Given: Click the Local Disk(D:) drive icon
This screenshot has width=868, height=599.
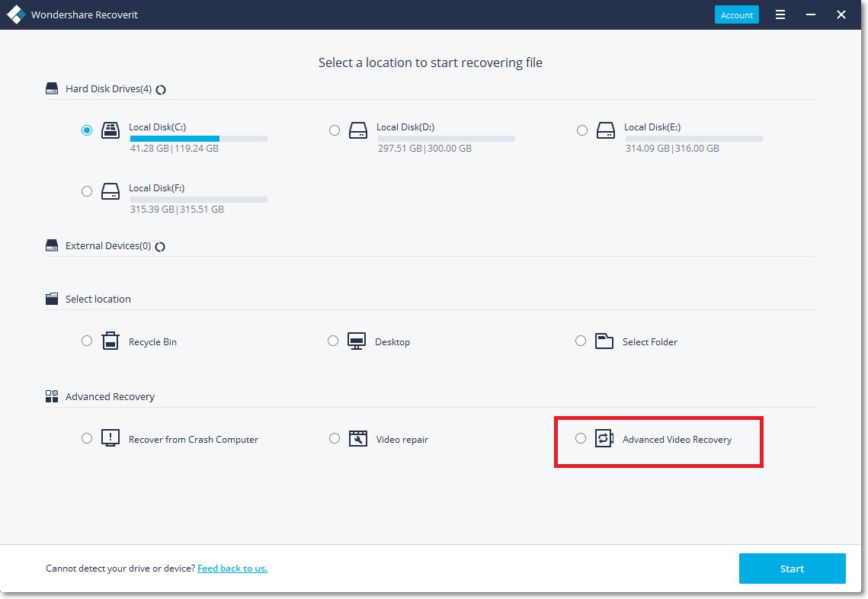Looking at the screenshot, I should point(358,130).
